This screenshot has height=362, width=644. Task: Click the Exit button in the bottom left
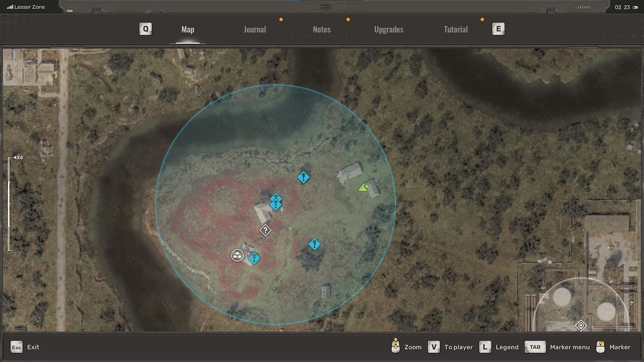point(24,347)
